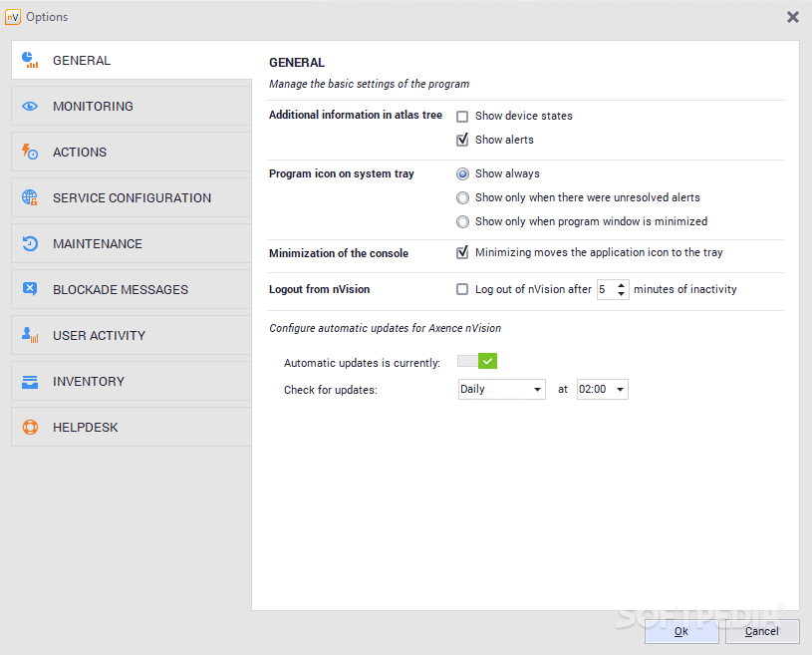Decrease inactivity minutes with down arrow
The width and height of the screenshot is (812, 655).
[621, 294]
